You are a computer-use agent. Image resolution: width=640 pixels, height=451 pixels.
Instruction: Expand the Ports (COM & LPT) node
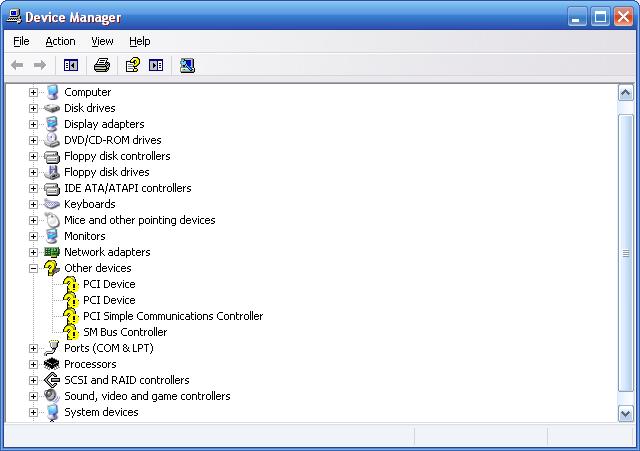(x=33, y=348)
